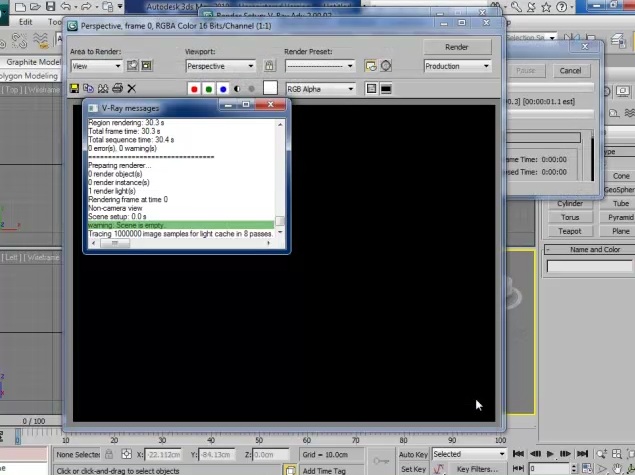Open the Render Preset dropdown
Viewport: 635px width, 475px height.
(320, 66)
